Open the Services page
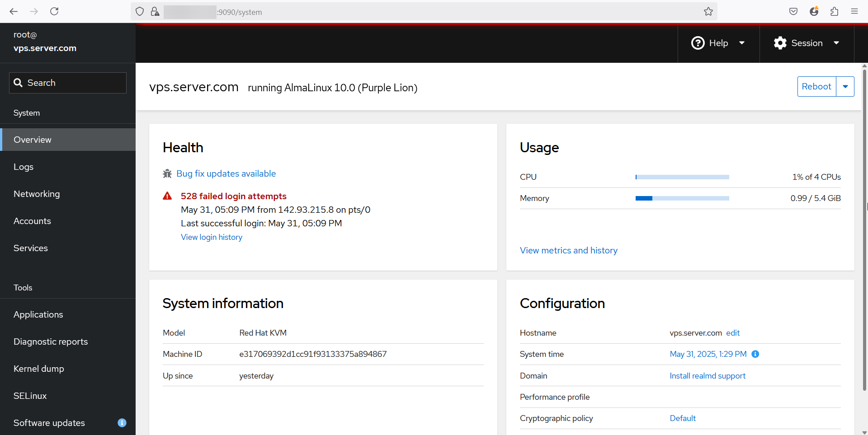This screenshot has height=435, width=868. (x=68, y=248)
